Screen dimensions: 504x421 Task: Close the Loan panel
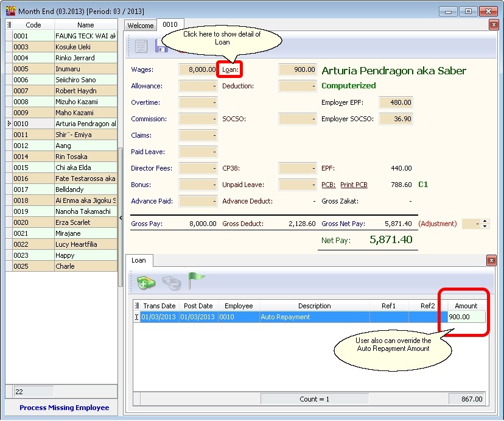(492, 260)
